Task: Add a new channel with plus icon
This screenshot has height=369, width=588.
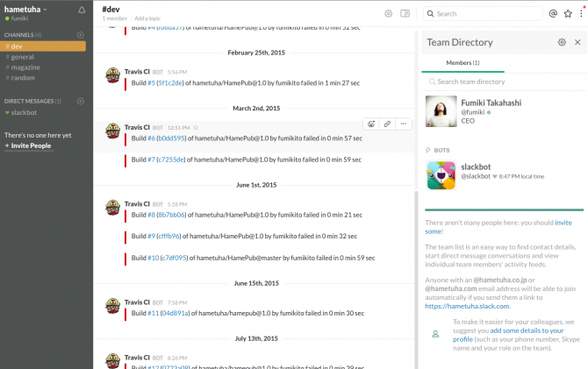Action: point(81,35)
